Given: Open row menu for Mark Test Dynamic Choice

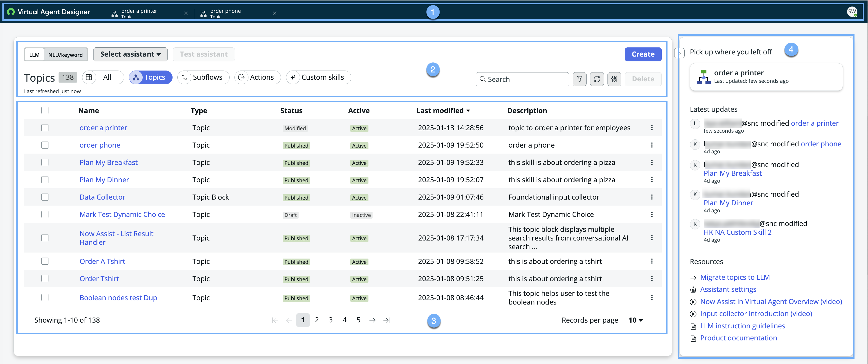Looking at the screenshot, I should click(652, 214).
